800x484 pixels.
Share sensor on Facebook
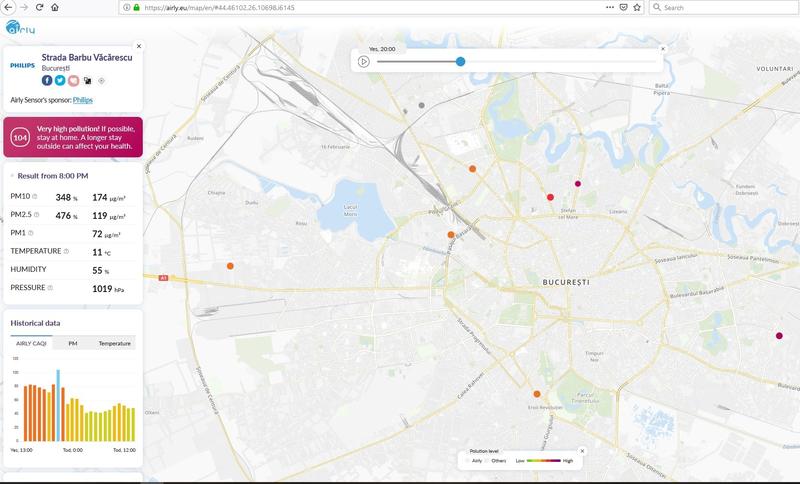tap(47, 80)
